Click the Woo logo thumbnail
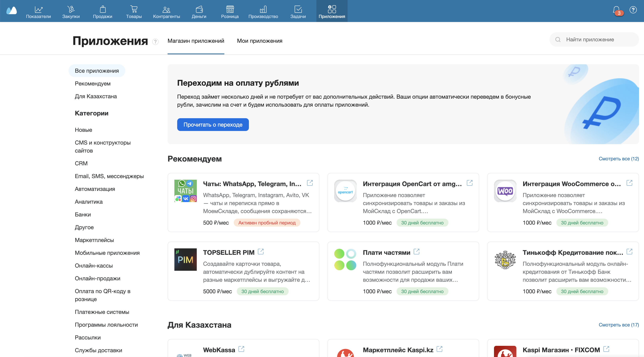Image resolution: width=644 pixels, height=357 pixels. pyautogui.click(x=505, y=191)
